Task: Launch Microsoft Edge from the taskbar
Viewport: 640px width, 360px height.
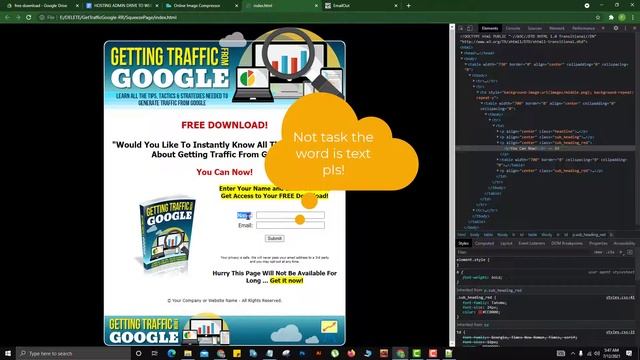Action: (x=171, y=353)
